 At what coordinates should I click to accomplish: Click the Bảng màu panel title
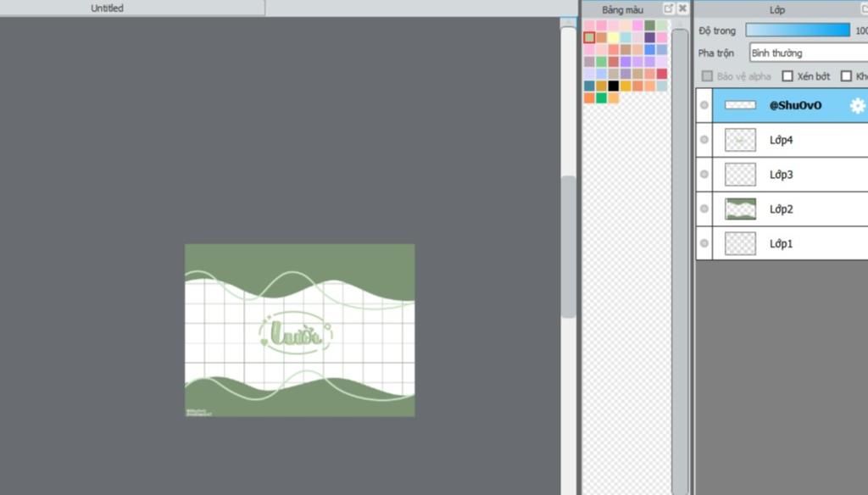click(622, 9)
